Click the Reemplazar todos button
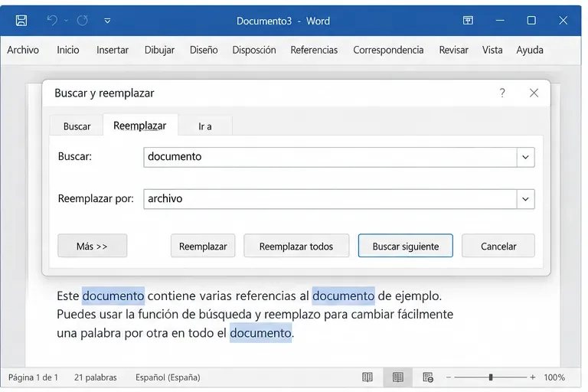Viewport: 588px width, 392px height. [296, 246]
